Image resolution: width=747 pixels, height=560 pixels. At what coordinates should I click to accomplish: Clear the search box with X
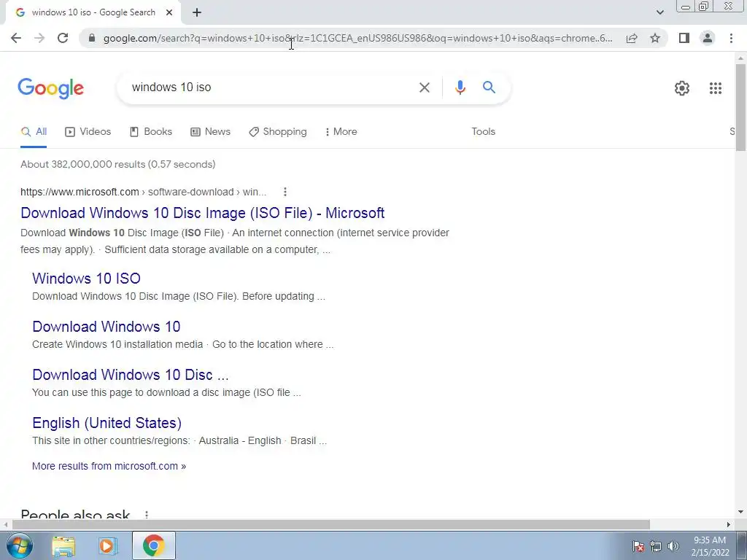(x=424, y=87)
